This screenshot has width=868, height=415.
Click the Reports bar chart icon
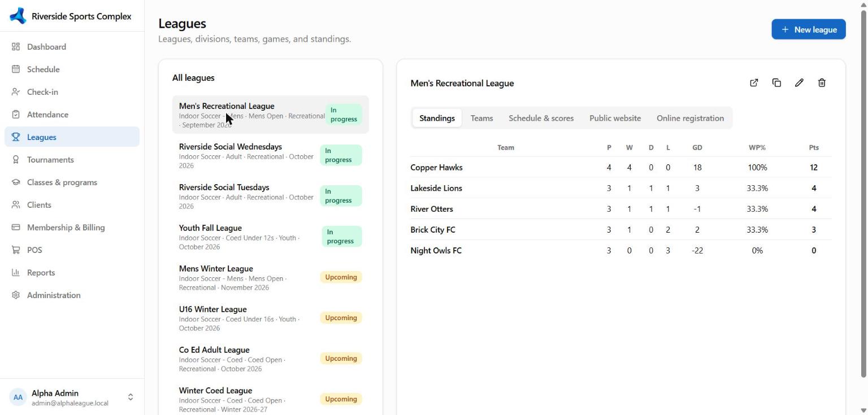pyautogui.click(x=16, y=273)
